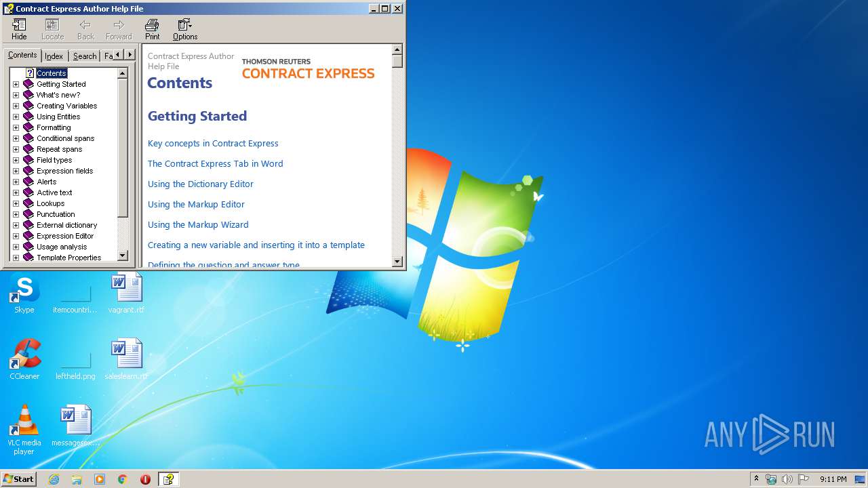Open the partially hidden Favorites tab
868x488 pixels.
tap(108, 56)
